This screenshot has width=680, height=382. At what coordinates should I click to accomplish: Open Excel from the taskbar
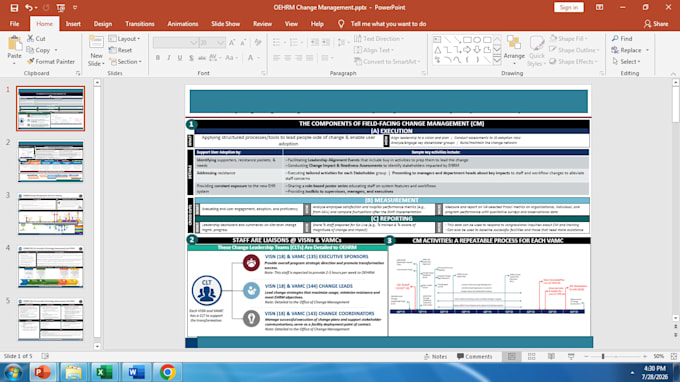(x=104, y=372)
